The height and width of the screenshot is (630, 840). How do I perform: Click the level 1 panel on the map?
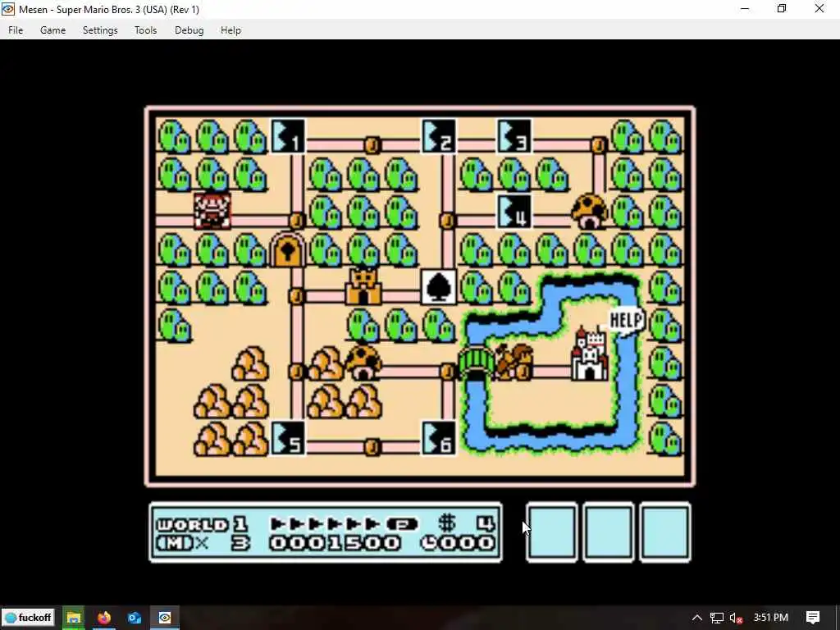pos(288,137)
